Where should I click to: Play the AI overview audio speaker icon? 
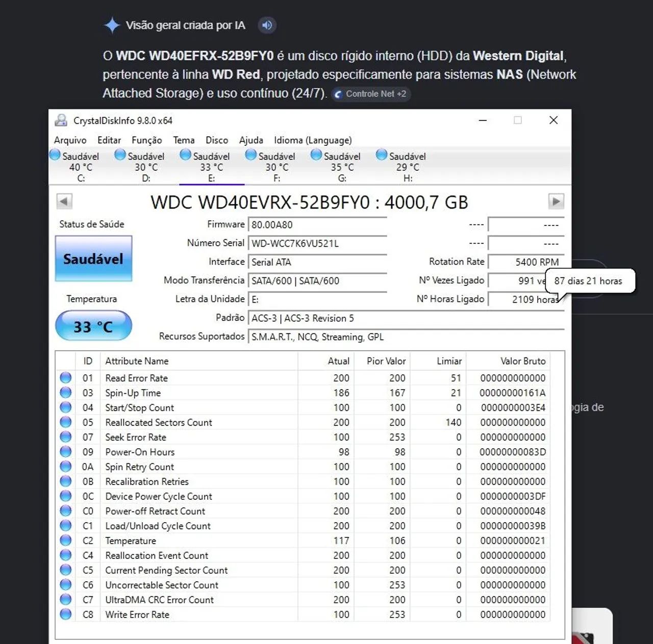(267, 25)
